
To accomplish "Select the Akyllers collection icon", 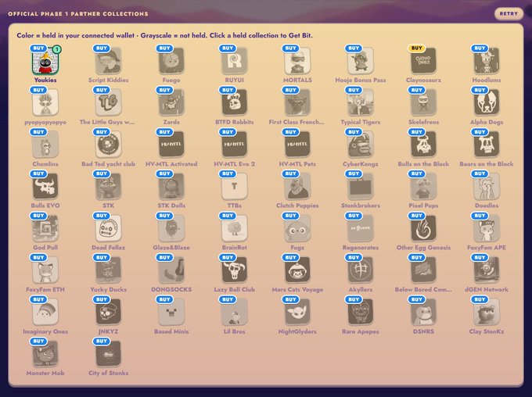I will [361, 270].
